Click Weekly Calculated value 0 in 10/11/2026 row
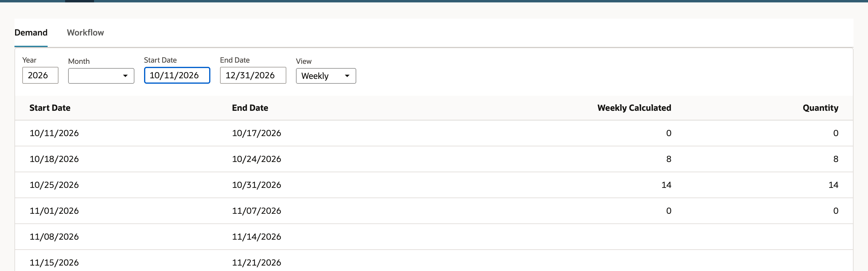 [668, 133]
